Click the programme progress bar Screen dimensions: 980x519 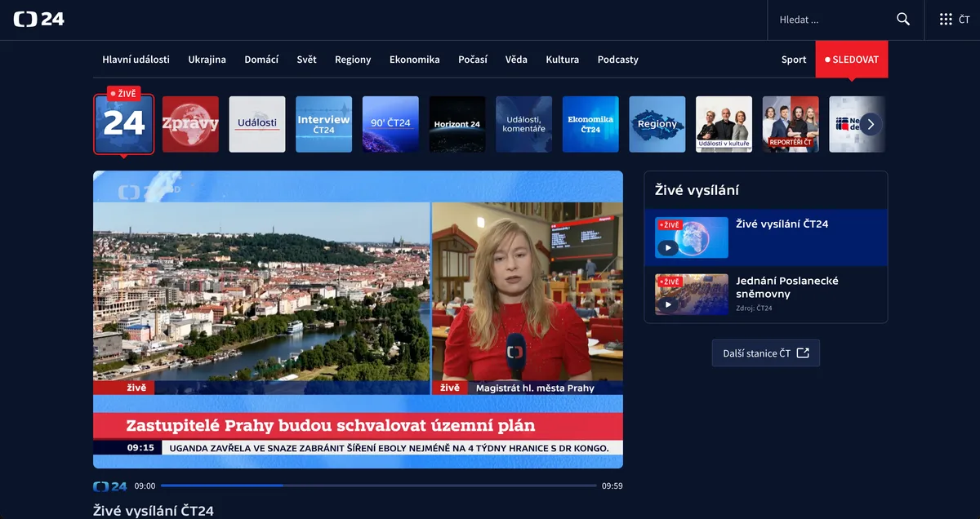(x=378, y=486)
